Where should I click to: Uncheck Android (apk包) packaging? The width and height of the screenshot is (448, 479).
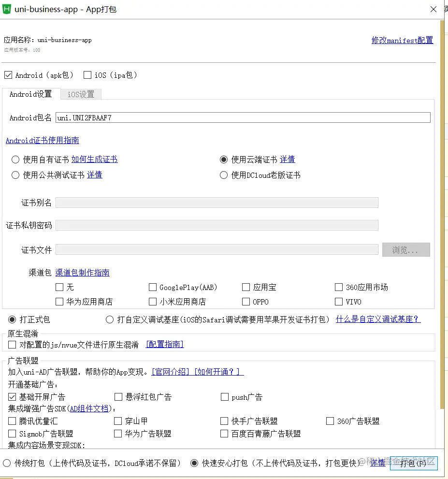8,75
